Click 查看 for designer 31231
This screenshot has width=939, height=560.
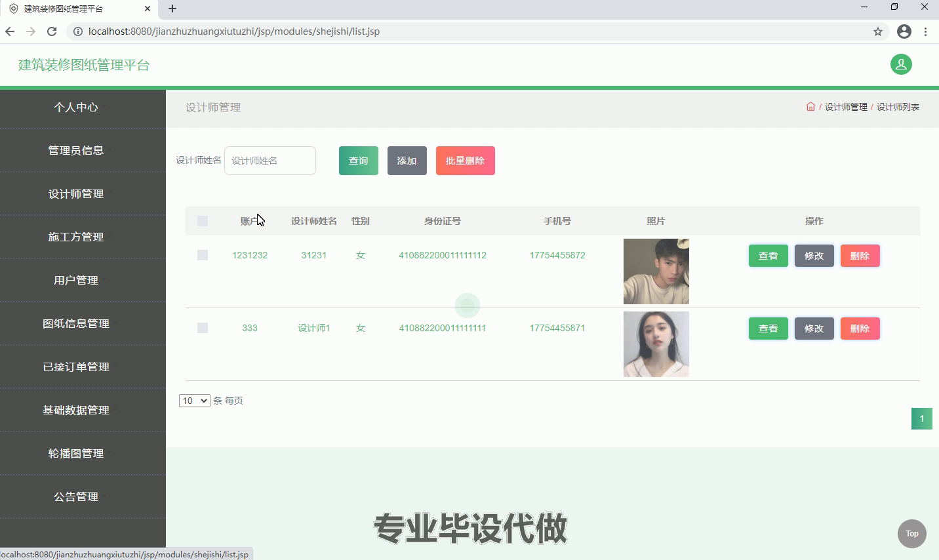(769, 256)
